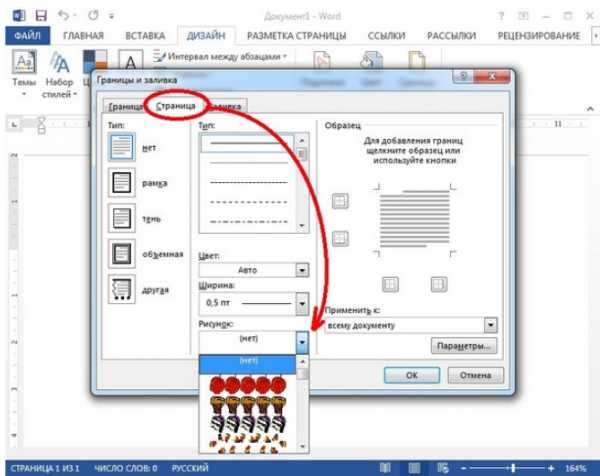Select '(нет)' in art dropdown list
This screenshot has height=476, width=600.
click(x=248, y=364)
